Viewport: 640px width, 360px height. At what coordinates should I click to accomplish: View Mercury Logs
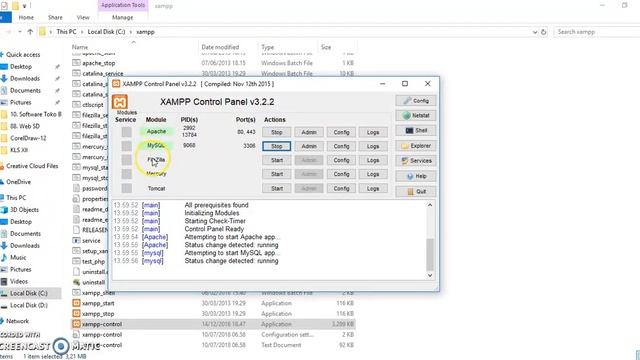(x=373, y=174)
